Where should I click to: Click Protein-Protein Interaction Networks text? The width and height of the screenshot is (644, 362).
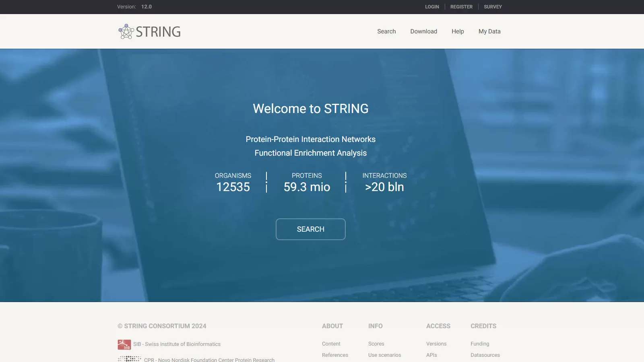(x=311, y=139)
